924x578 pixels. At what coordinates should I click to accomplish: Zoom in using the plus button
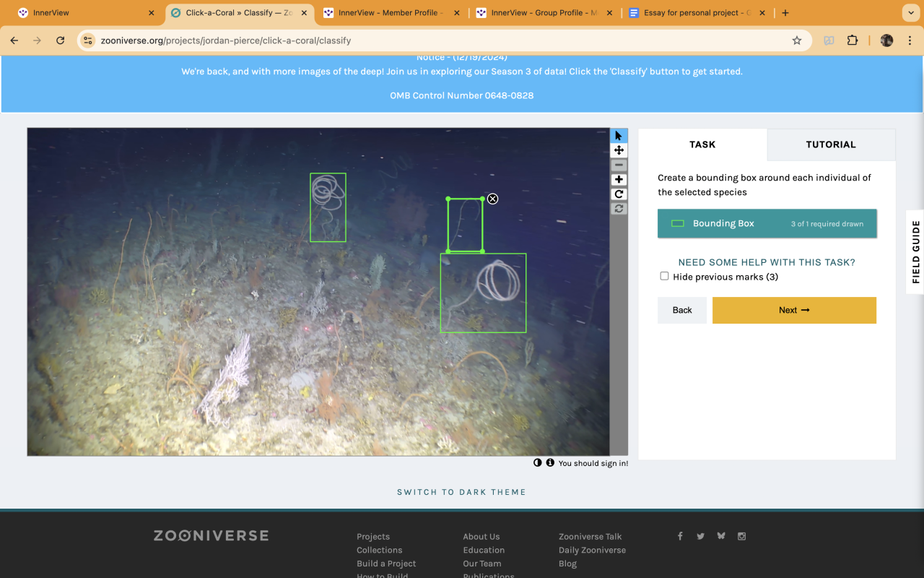619,180
